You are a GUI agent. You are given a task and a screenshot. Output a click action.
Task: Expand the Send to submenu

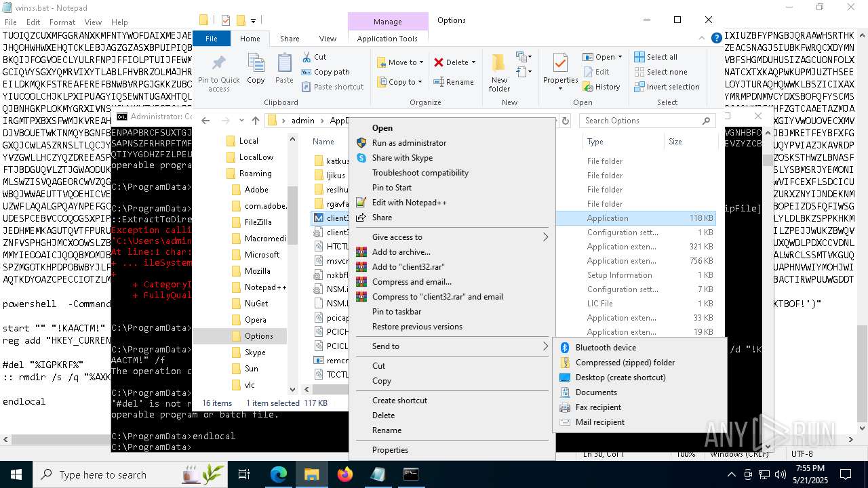452,346
